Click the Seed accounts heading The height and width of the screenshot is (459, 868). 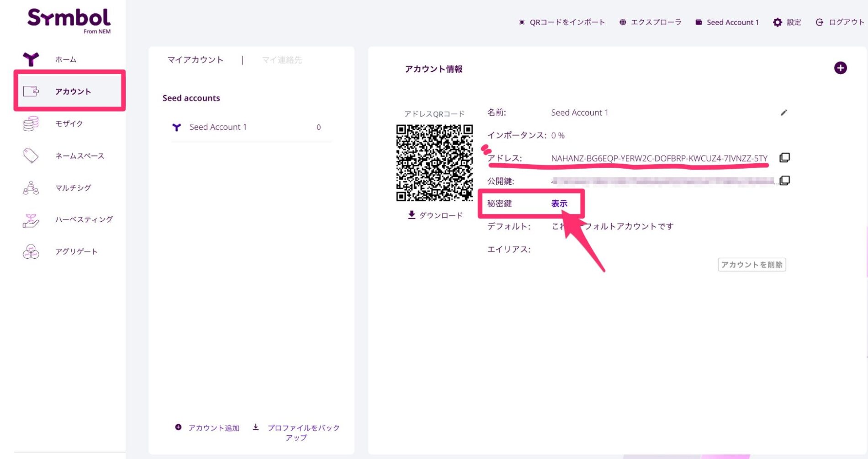(x=191, y=98)
